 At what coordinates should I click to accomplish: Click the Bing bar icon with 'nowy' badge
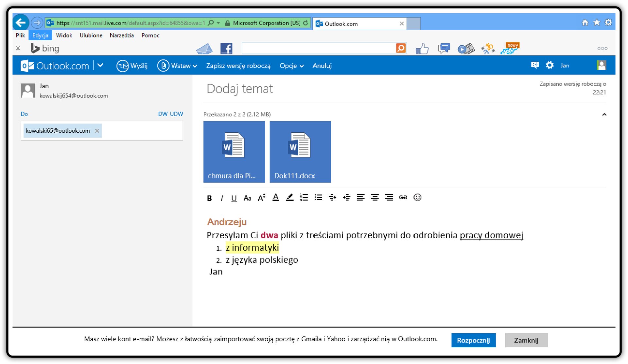pyautogui.click(x=510, y=48)
